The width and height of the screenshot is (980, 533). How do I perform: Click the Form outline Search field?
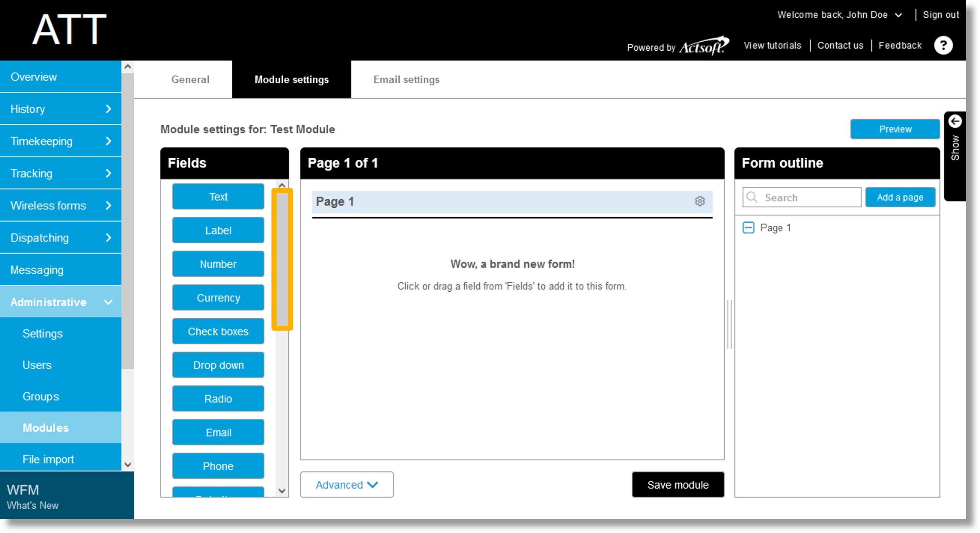[x=802, y=197]
